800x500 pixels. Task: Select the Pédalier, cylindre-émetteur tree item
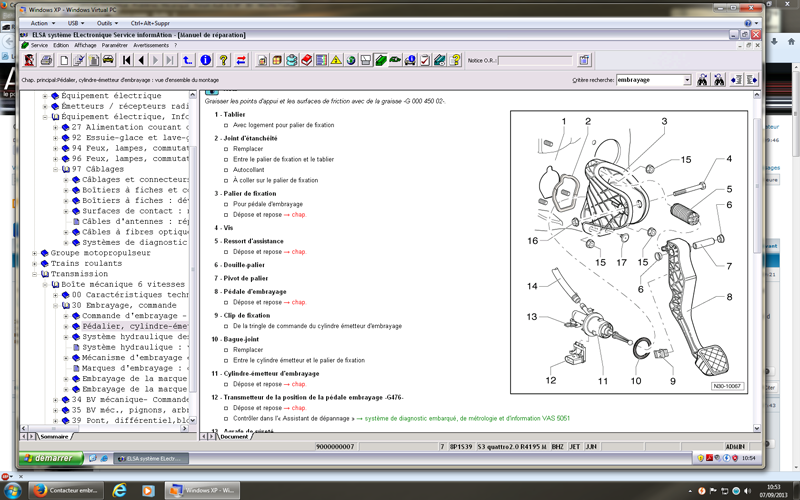(x=135, y=326)
